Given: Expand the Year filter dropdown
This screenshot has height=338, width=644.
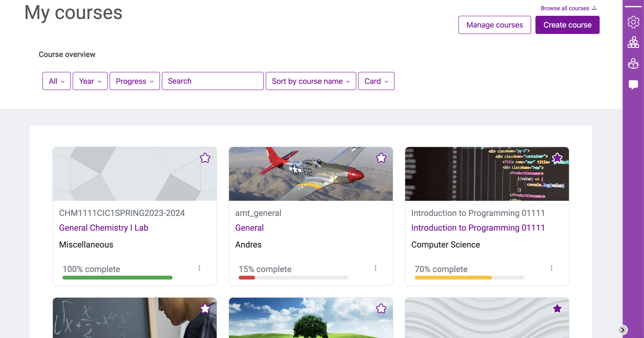Looking at the screenshot, I should point(90,81).
